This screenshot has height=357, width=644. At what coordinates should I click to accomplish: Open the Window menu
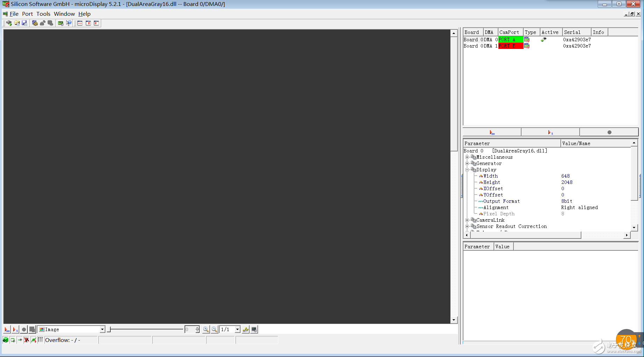click(64, 14)
